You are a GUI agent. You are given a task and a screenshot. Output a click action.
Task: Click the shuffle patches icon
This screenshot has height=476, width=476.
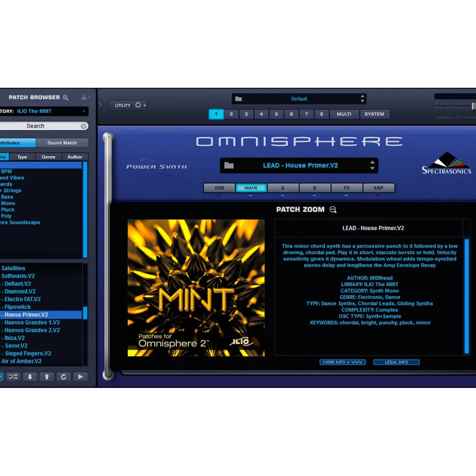(x=13, y=377)
